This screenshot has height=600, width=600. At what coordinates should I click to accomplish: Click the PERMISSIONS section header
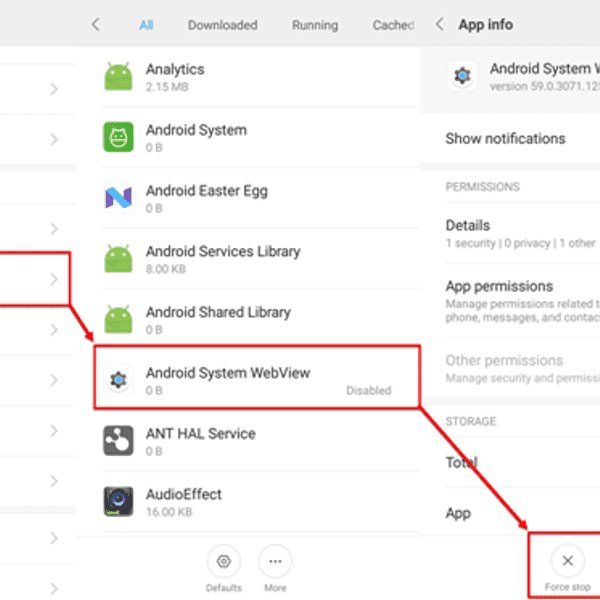[483, 187]
